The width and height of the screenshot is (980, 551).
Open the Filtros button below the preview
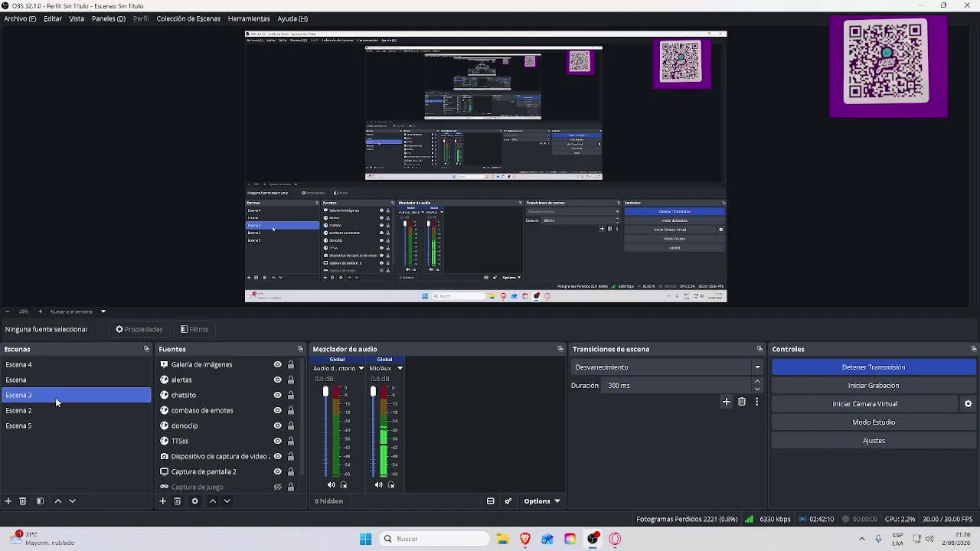click(194, 329)
